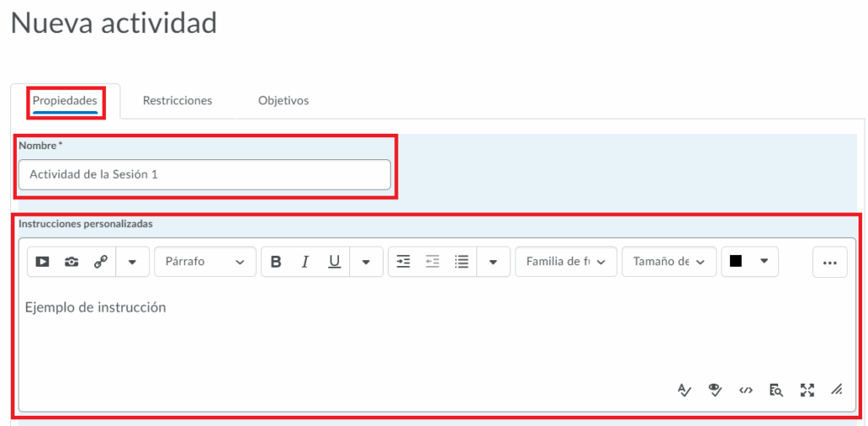Toggle the fullscreen editor mode
The width and height of the screenshot is (868, 426).
807,390
